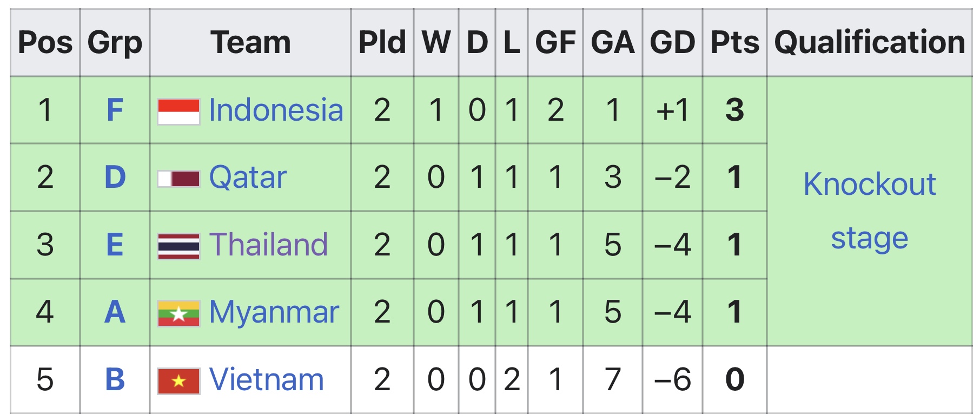980x420 pixels.
Task: Click the Team column header
Action: (250, 42)
